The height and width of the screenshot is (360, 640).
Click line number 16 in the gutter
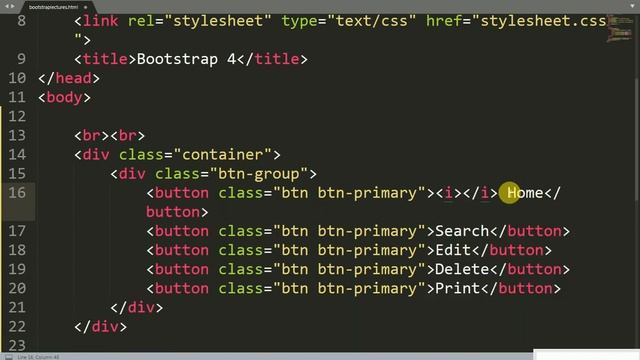(x=17, y=193)
